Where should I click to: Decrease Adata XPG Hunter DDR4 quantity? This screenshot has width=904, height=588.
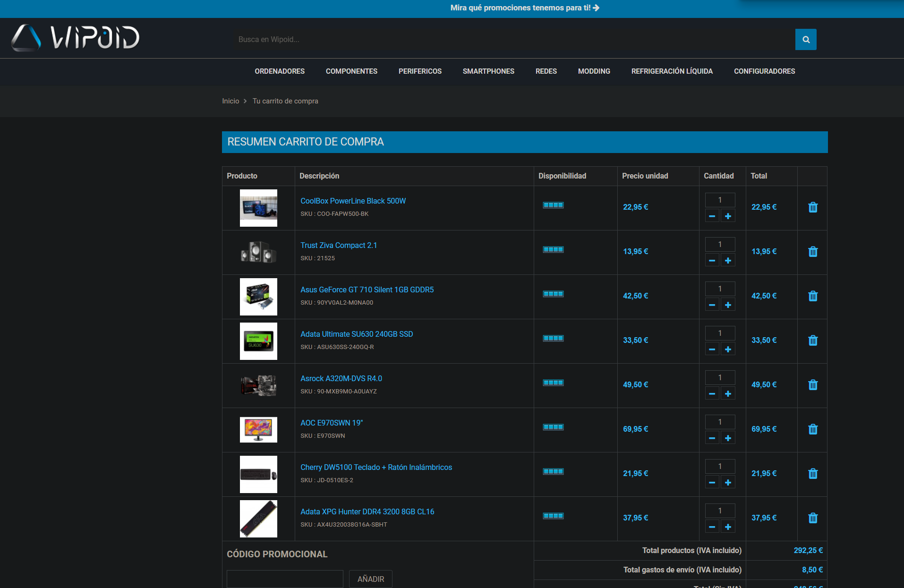click(x=712, y=527)
